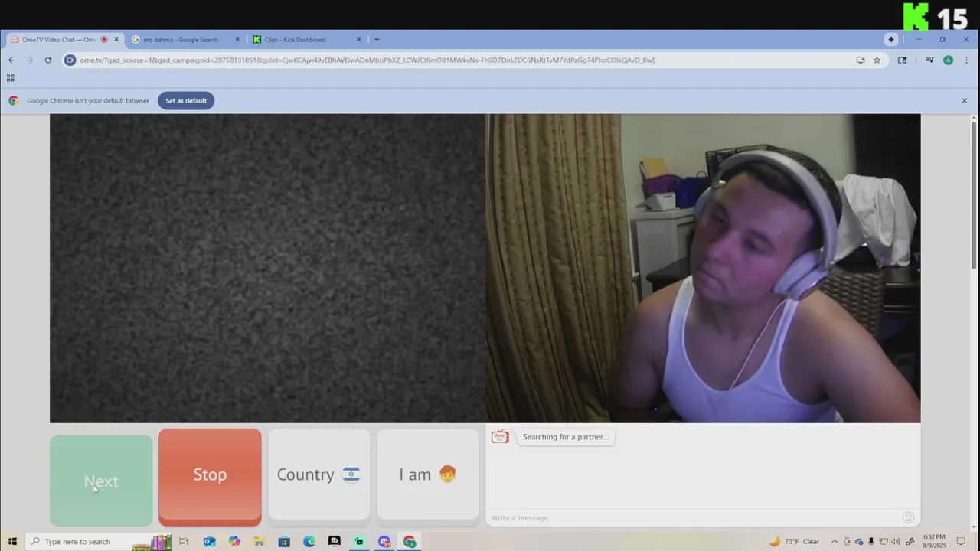Viewport: 980px width, 551px height.
Task: Open the Windows notification center
Action: [x=961, y=542]
